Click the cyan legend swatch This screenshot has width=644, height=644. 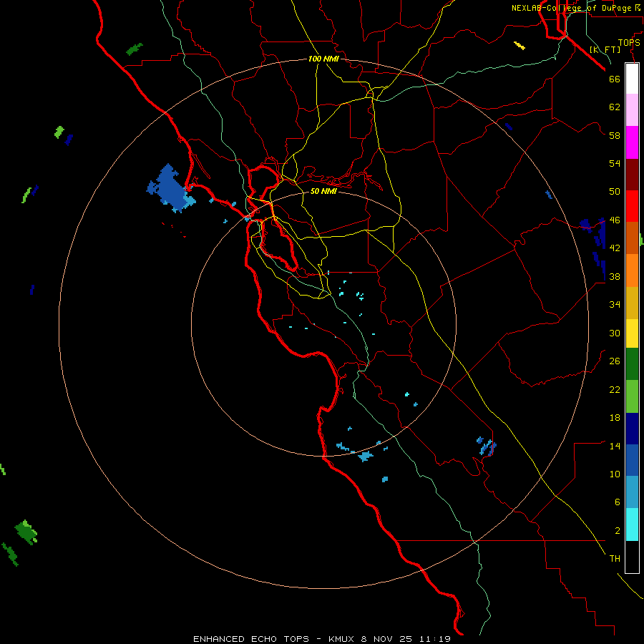(x=632, y=525)
